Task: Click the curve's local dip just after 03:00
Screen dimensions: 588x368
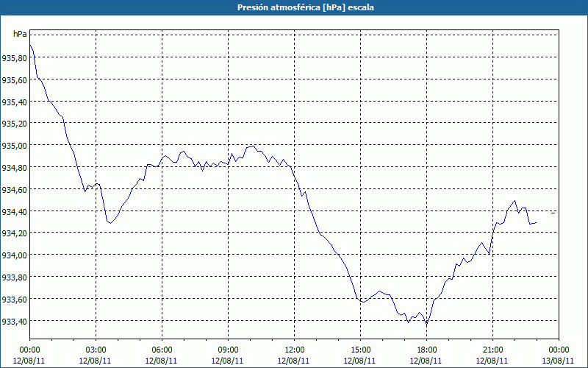Action: pyautogui.click(x=109, y=222)
